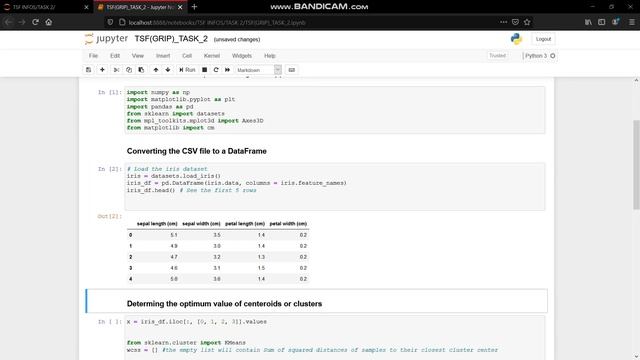The width and height of the screenshot is (640, 360).
Task: Insert a new cell below with plus icon
Action: point(102,70)
